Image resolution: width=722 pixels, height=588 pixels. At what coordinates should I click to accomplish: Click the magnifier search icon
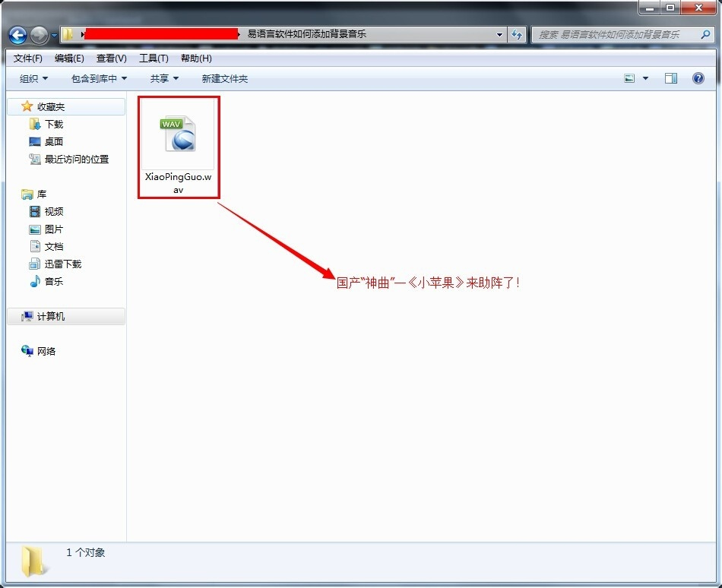pos(705,34)
